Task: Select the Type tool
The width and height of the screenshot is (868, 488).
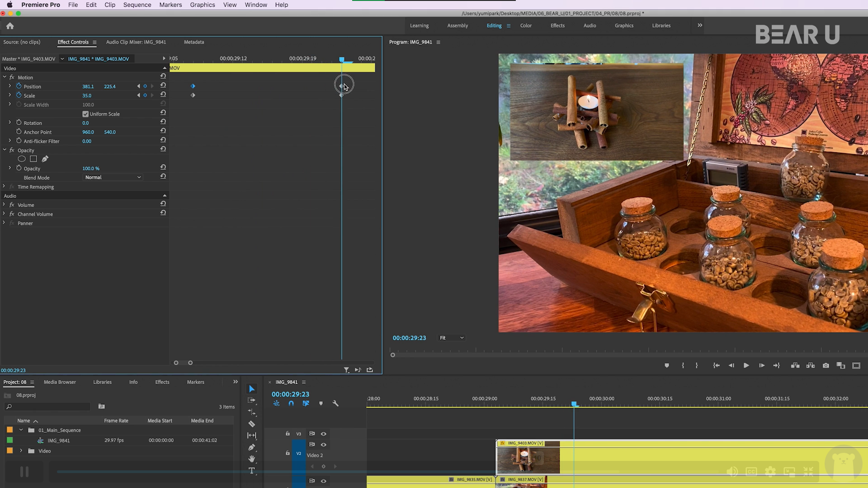Action: 252,471
